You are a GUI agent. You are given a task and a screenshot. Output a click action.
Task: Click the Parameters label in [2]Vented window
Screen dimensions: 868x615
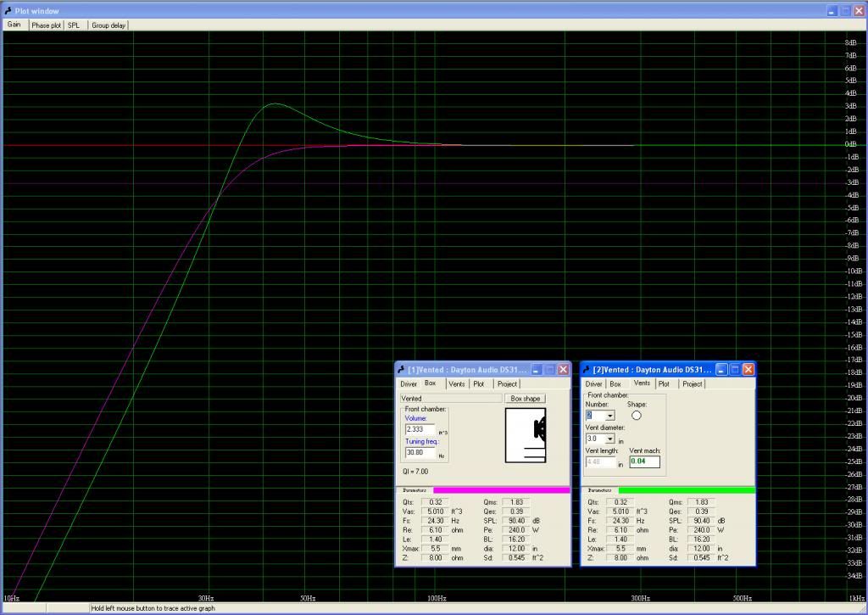pyautogui.click(x=599, y=490)
